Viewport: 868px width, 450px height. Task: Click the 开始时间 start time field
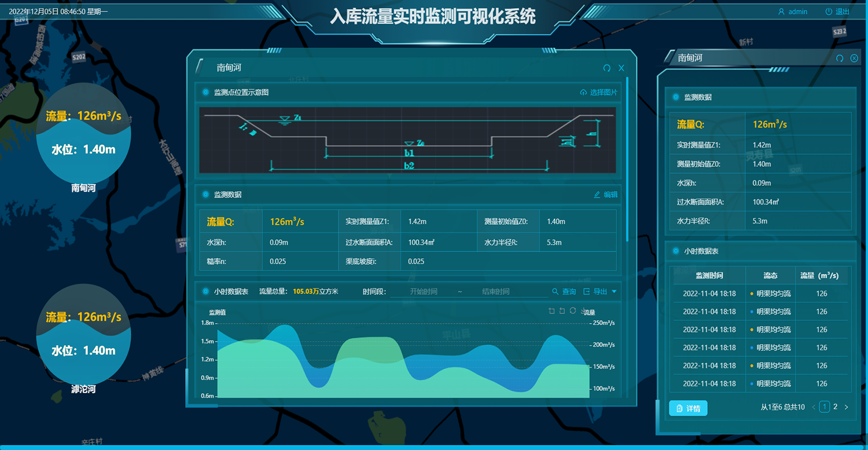(423, 292)
